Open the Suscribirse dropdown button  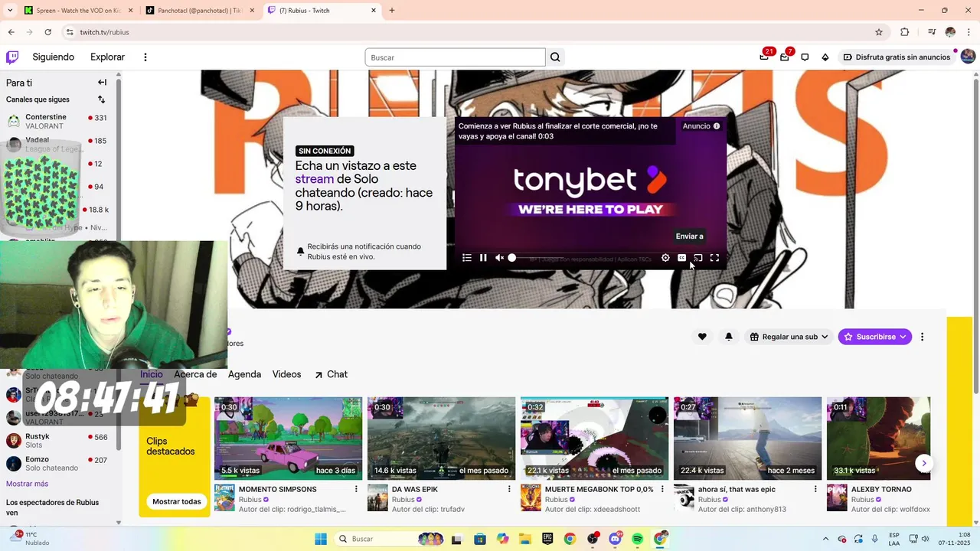coord(875,337)
